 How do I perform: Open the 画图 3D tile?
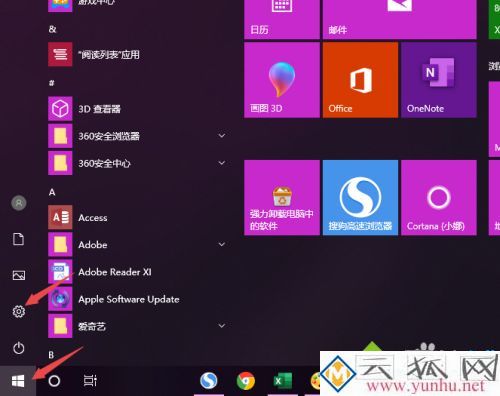(x=282, y=80)
